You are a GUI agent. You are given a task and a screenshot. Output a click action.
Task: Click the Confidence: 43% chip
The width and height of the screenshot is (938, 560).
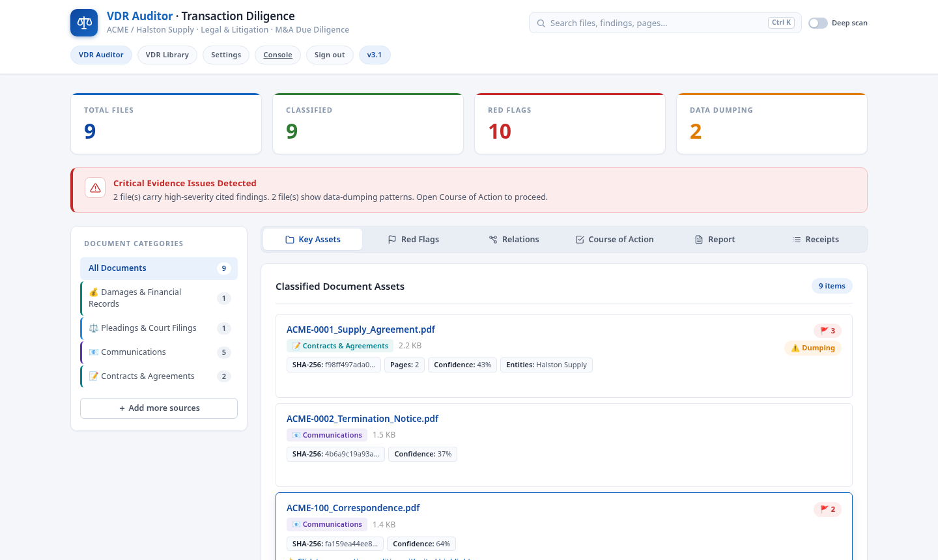click(462, 365)
